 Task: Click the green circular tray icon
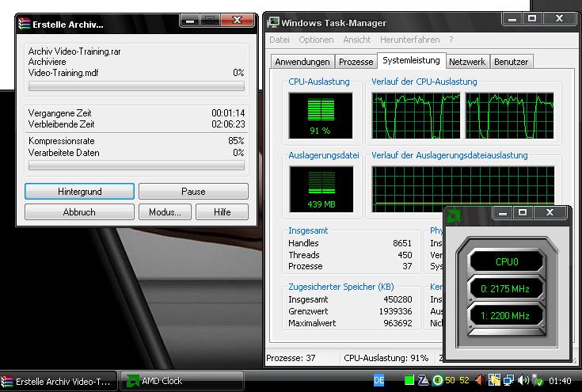tap(438, 380)
